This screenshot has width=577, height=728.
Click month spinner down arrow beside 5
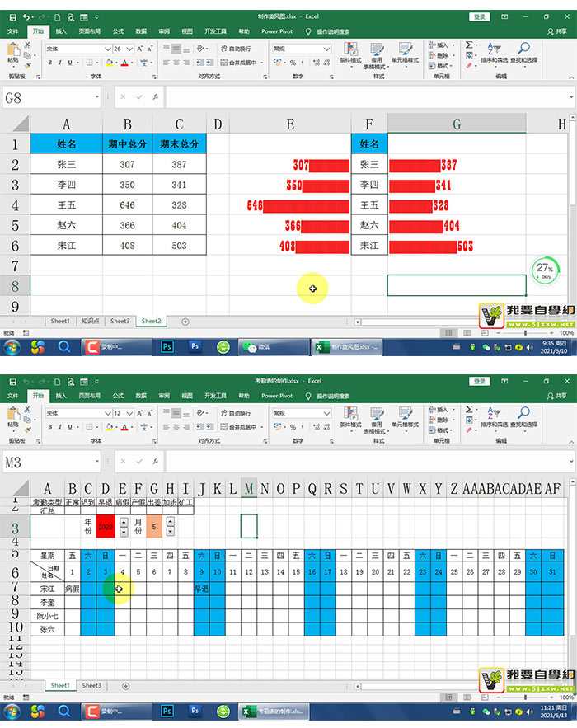[171, 531]
